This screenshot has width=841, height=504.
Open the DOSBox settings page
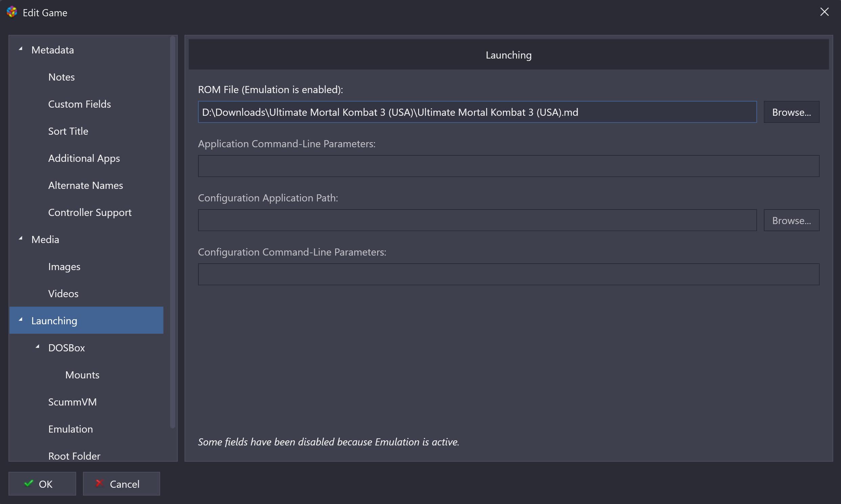tap(67, 348)
